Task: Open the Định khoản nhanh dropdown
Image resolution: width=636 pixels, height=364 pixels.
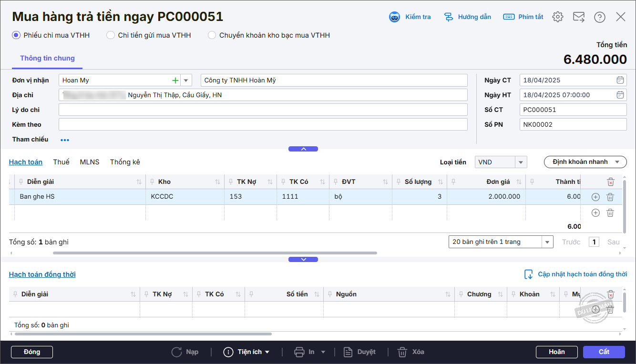Action: click(x=585, y=162)
